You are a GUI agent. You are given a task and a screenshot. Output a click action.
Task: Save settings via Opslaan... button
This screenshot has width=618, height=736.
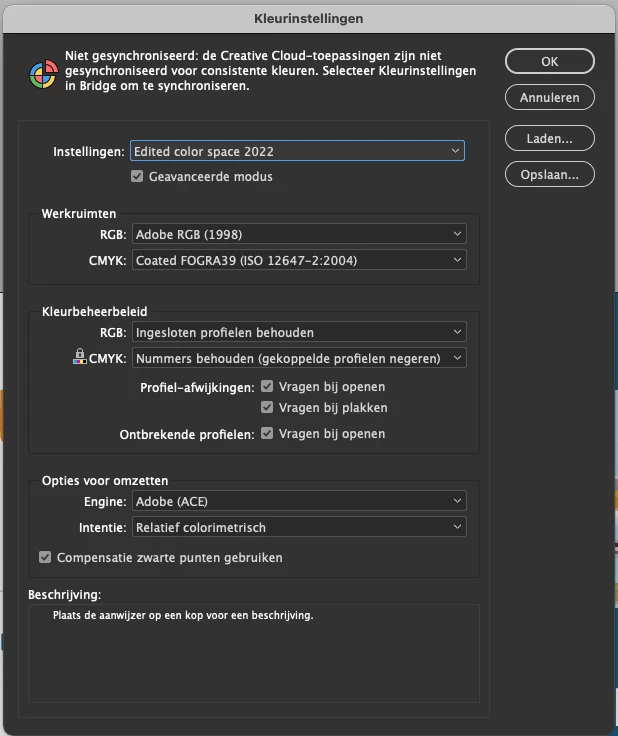(x=549, y=175)
